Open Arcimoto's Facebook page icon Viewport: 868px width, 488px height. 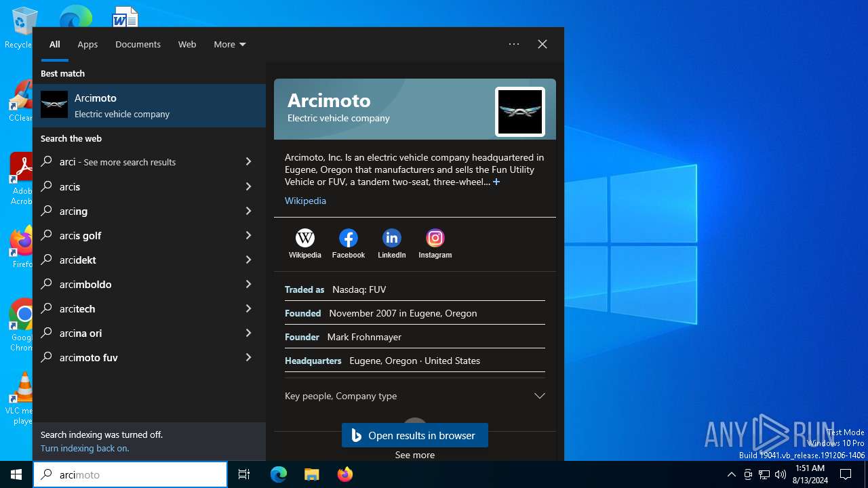[x=349, y=238]
